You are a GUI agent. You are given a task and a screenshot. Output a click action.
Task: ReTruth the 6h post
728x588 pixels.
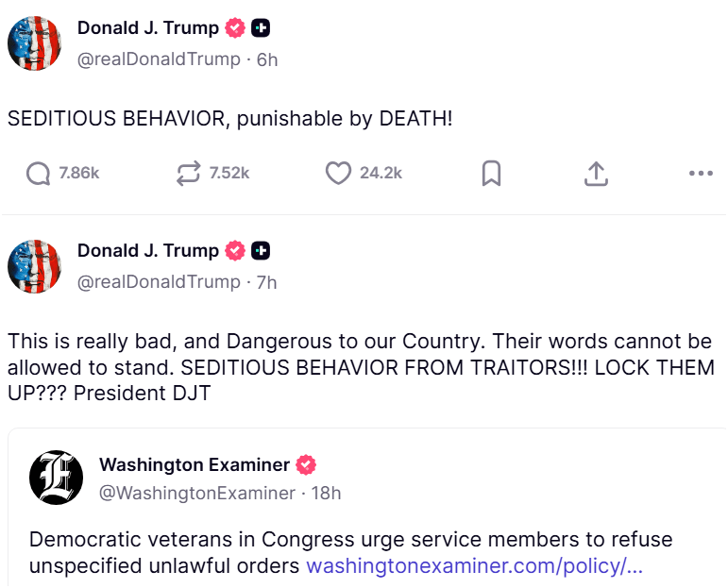[189, 174]
